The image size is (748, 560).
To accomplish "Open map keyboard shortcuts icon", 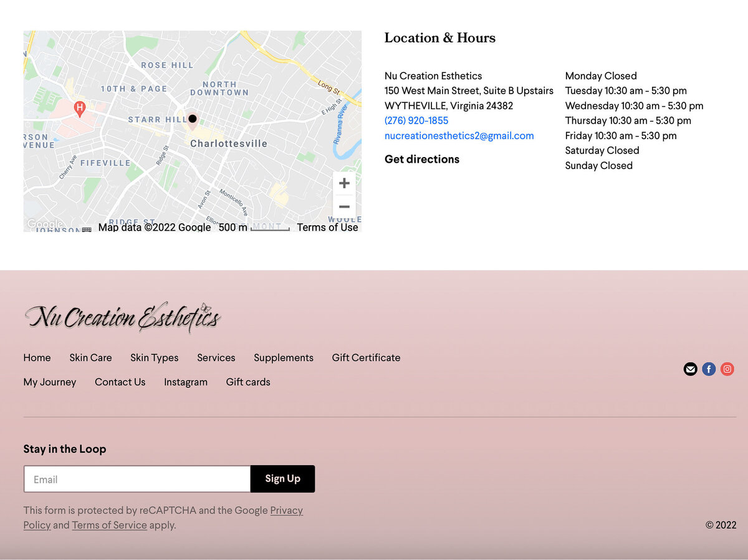I will (87, 229).
